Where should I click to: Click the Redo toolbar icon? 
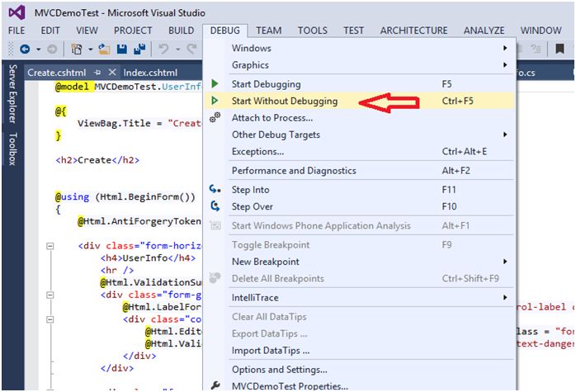tap(192, 49)
